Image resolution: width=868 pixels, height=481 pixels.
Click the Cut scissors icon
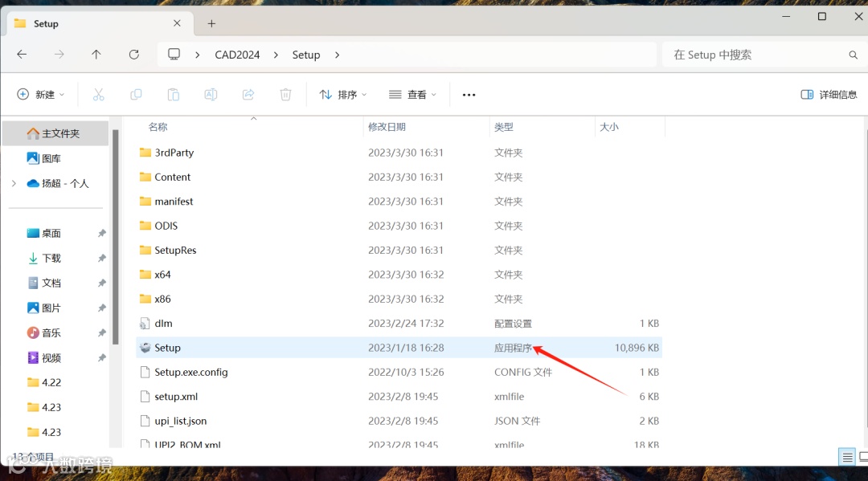click(99, 95)
